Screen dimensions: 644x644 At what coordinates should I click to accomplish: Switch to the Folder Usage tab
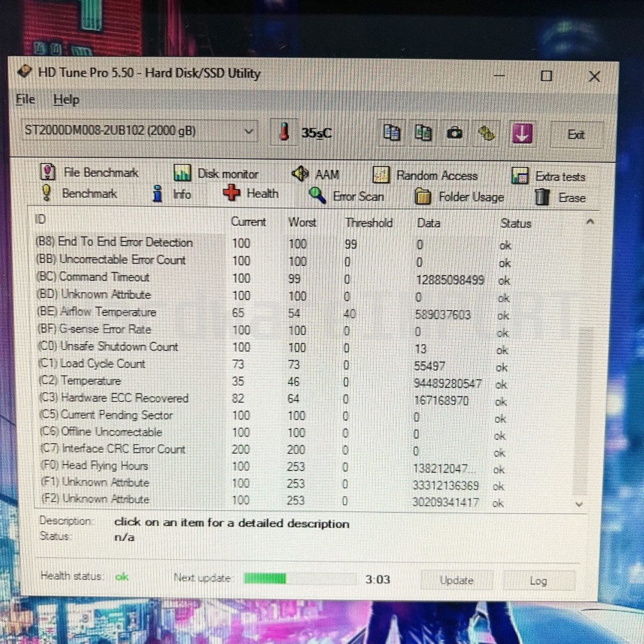pos(459,197)
